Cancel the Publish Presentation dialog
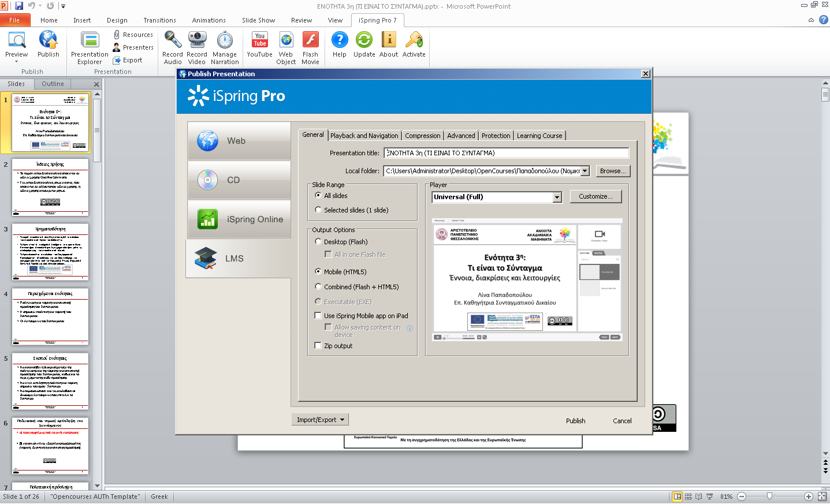This screenshot has width=830, height=504. [x=622, y=421]
